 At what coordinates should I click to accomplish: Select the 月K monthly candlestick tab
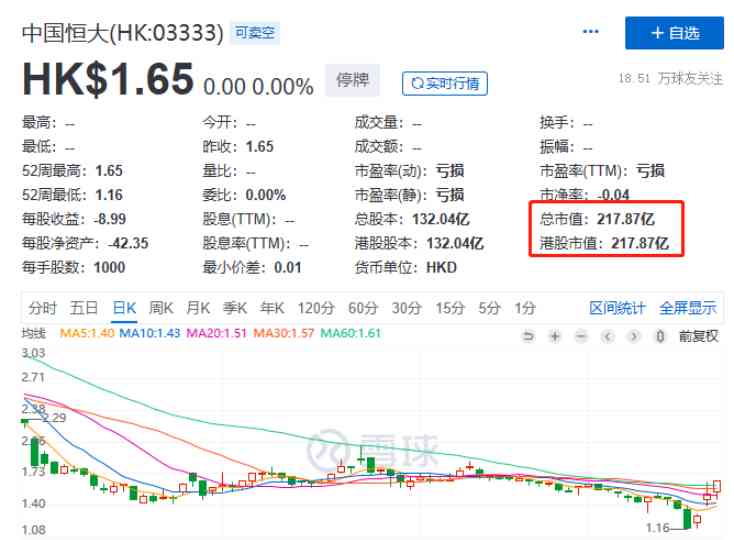click(198, 308)
